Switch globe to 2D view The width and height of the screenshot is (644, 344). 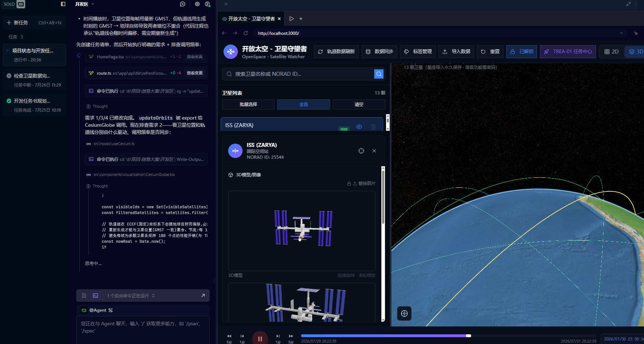tap(612, 52)
